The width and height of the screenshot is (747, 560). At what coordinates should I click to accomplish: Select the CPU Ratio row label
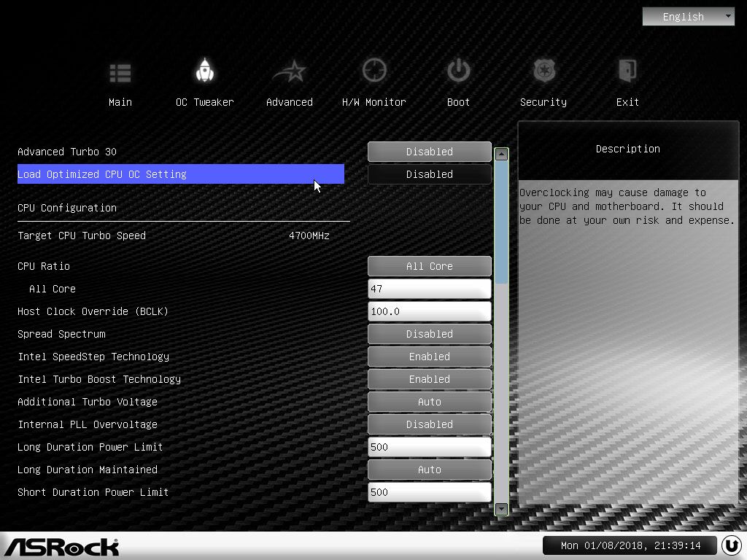44,266
